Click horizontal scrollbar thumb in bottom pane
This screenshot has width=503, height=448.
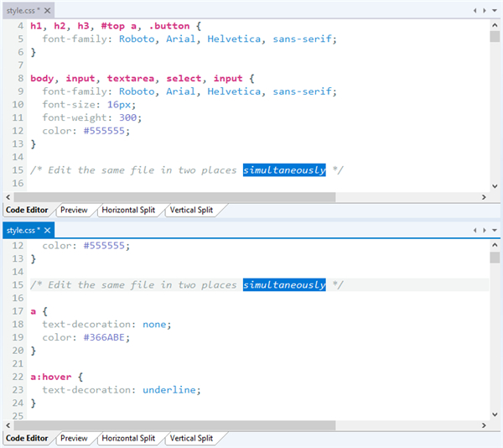[175, 425]
